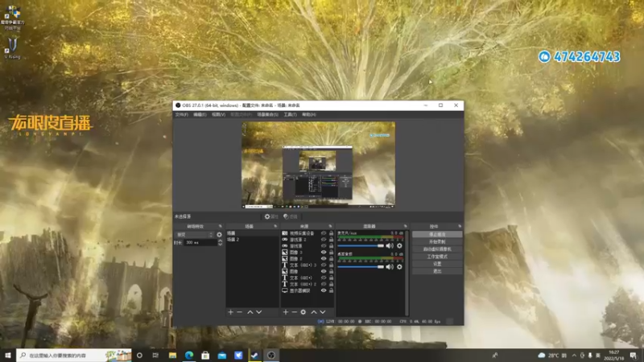Increase transition duration with up stepper arrow
This screenshot has width=644, height=362.
pyautogui.click(x=220, y=241)
